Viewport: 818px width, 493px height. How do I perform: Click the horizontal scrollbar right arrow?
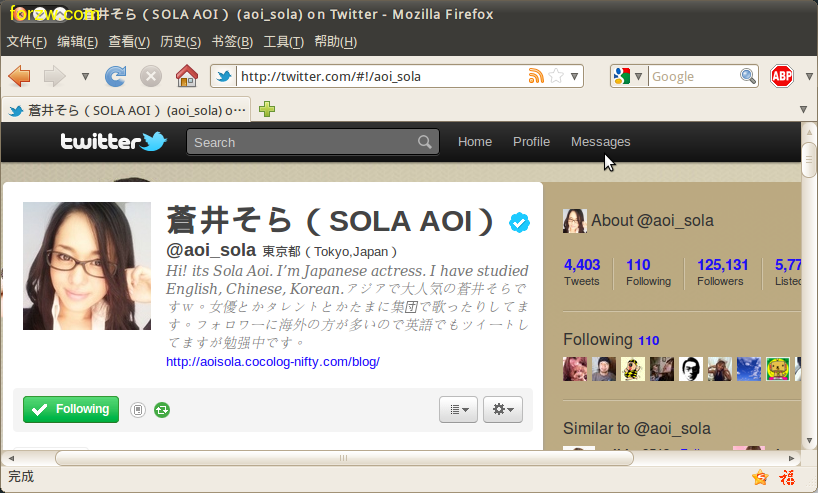click(x=791, y=458)
